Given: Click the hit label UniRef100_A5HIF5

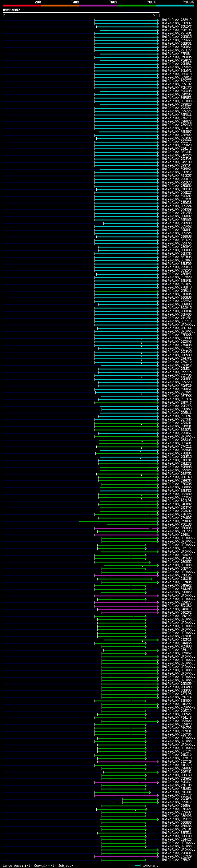Looking at the screenshot, I should pos(176,88).
